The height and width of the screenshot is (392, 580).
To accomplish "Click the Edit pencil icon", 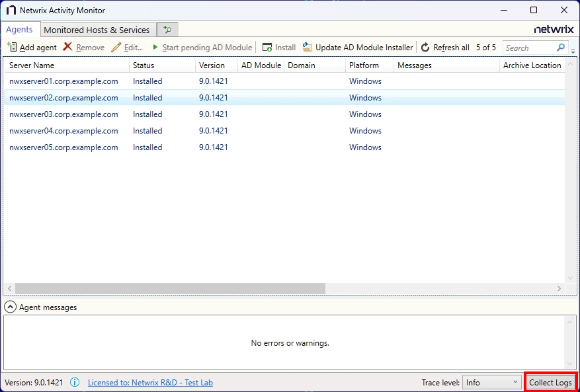I will (116, 48).
